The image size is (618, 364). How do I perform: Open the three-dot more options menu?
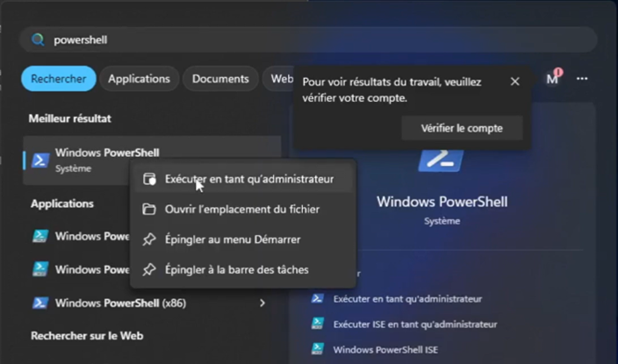[582, 79]
